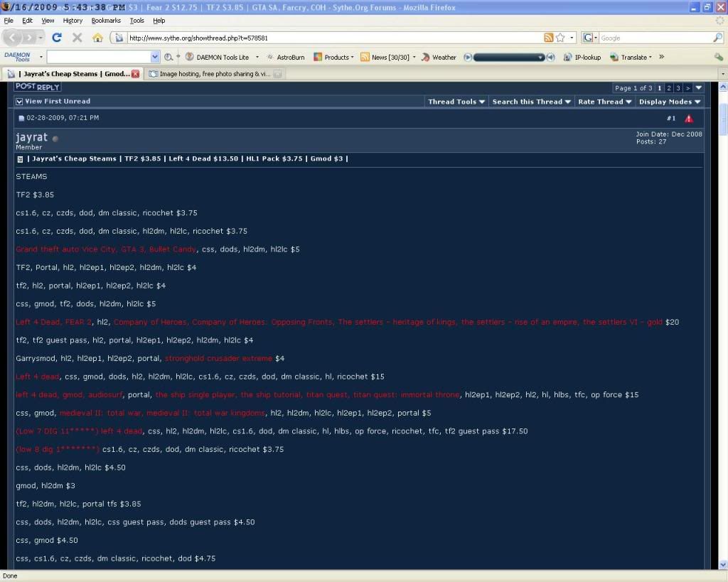Open IP-lookup toolbar button
The width and height of the screenshot is (728, 582).
tap(582, 57)
